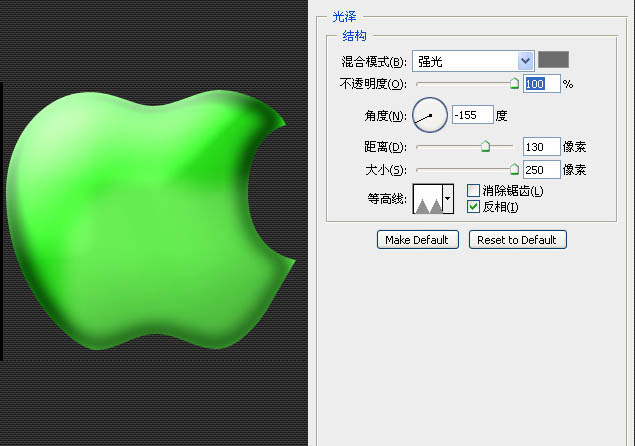Enable the 消除锯齿 anti-alias checkbox

coord(473,190)
